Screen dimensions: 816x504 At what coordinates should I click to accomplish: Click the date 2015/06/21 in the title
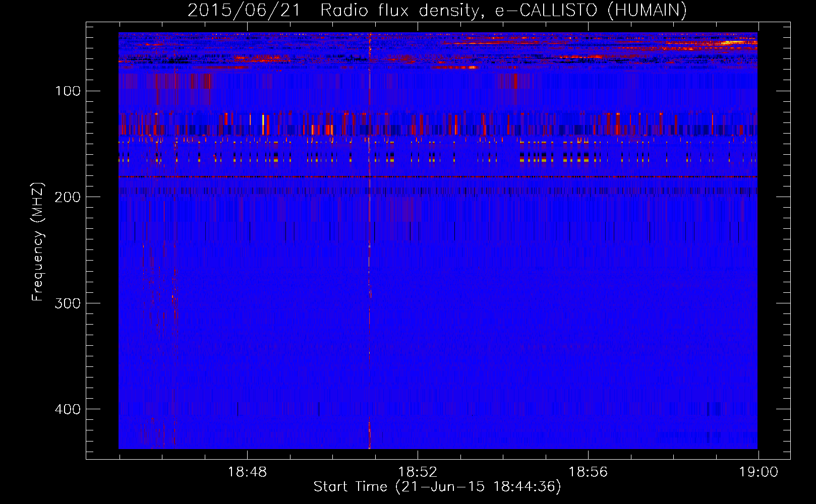[244, 11]
